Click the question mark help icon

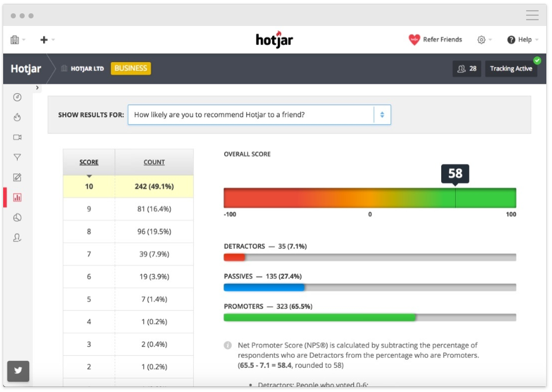coord(511,40)
